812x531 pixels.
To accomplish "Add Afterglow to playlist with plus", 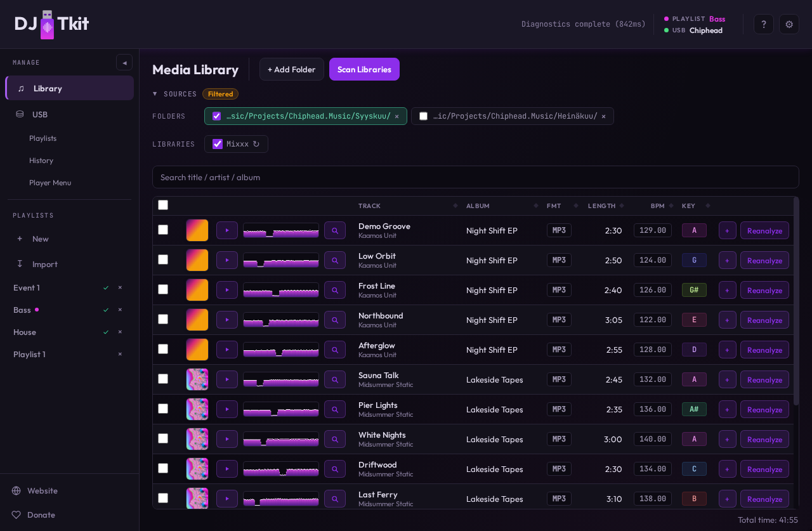I will click(728, 350).
